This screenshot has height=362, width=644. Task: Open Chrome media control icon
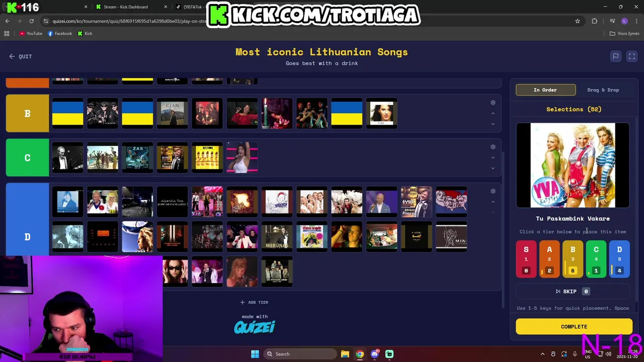612,21
